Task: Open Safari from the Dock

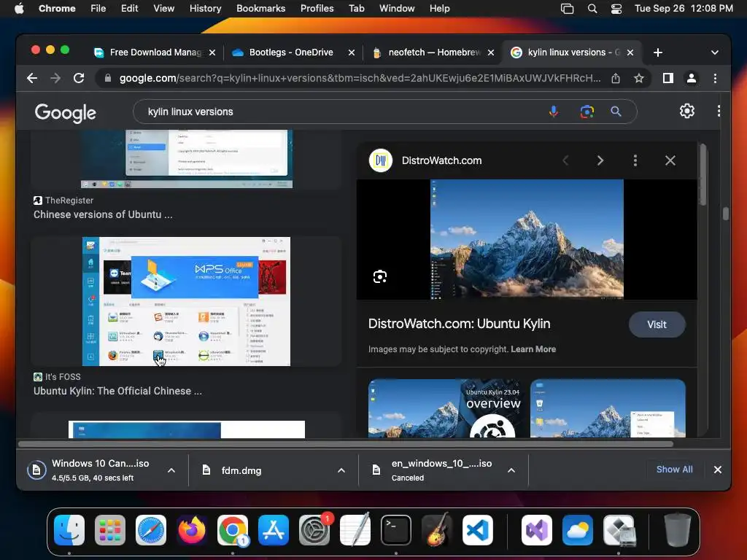Action: coord(151,530)
